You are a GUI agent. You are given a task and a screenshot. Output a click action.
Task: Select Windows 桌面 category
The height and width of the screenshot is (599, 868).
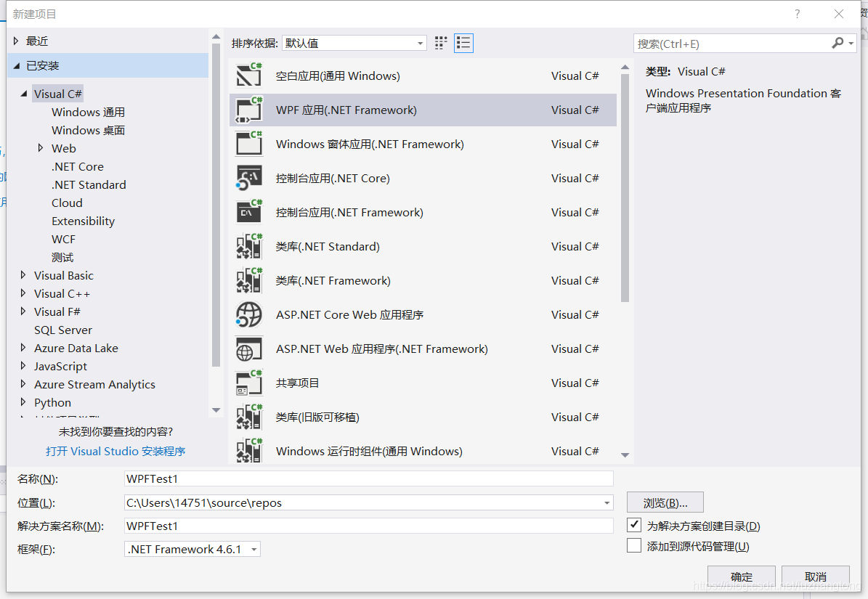[x=88, y=131]
